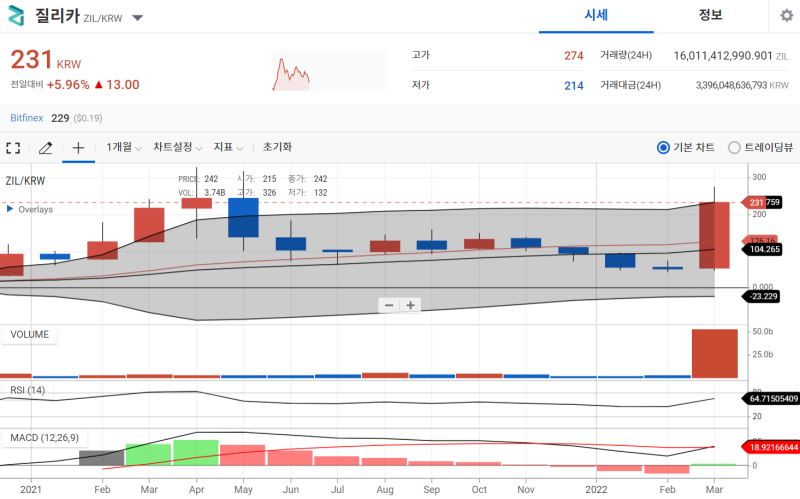Click the large Mar volume bar

[714, 354]
